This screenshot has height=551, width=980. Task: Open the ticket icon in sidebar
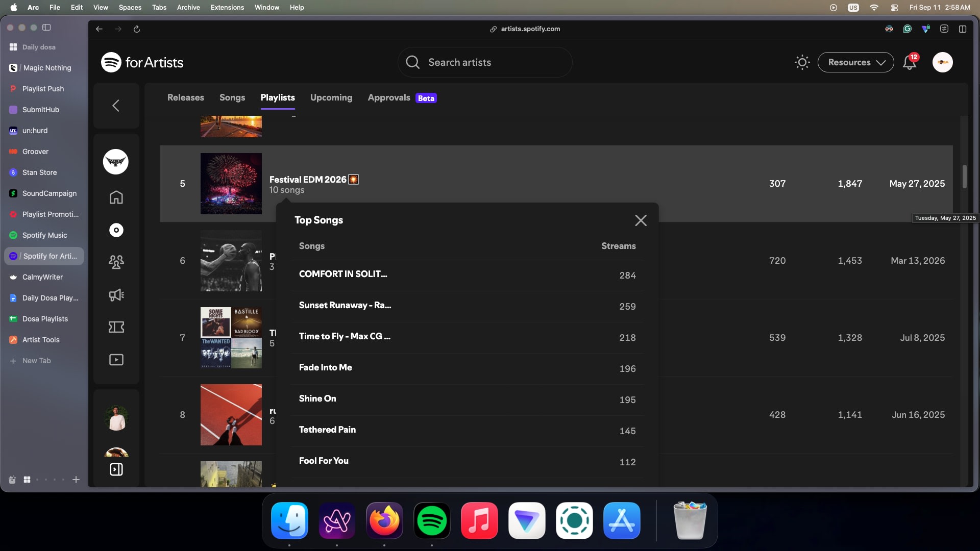116,327
